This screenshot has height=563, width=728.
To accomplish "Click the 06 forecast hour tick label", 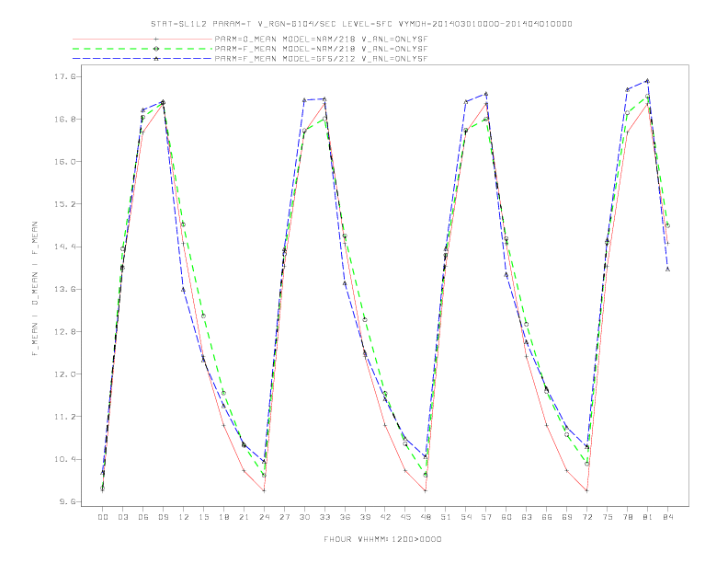I will pyautogui.click(x=143, y=517).
